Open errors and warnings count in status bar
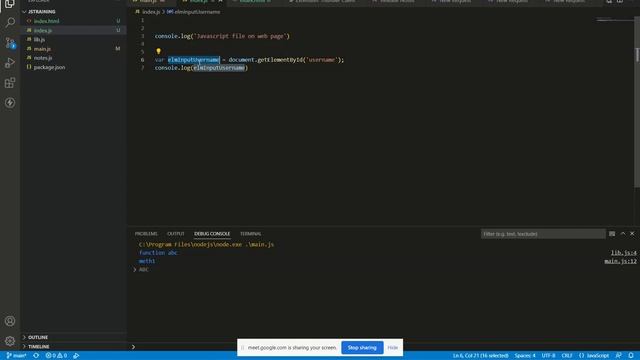The image size is (640, 360). [56, 356]
